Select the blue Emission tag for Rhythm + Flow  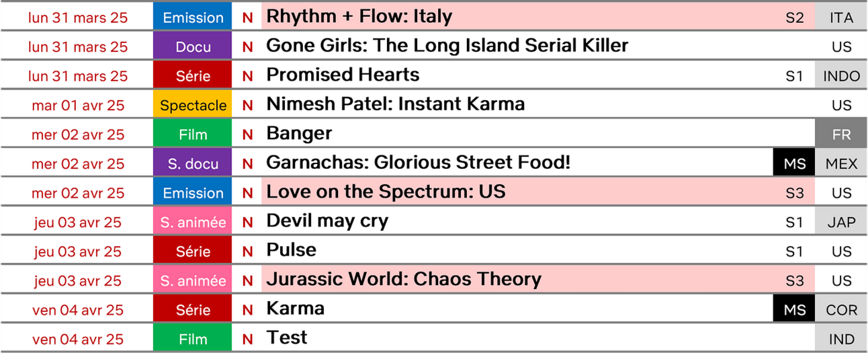click(x=193, y=17)
